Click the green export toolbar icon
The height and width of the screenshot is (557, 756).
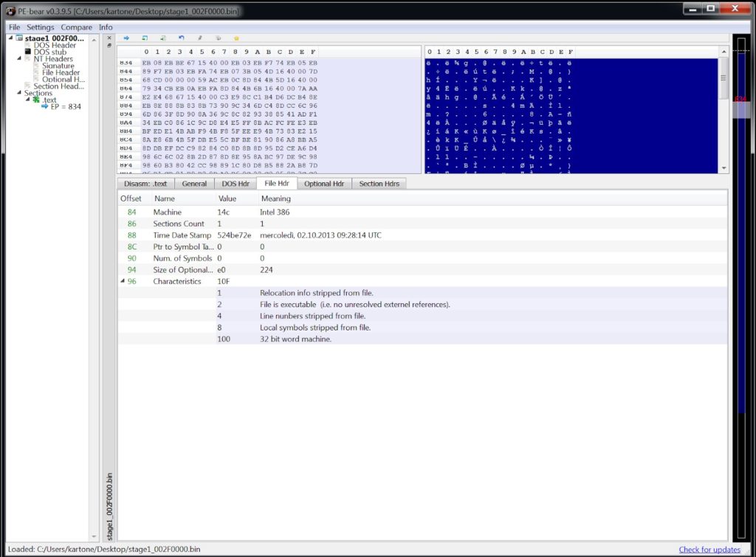146,38
